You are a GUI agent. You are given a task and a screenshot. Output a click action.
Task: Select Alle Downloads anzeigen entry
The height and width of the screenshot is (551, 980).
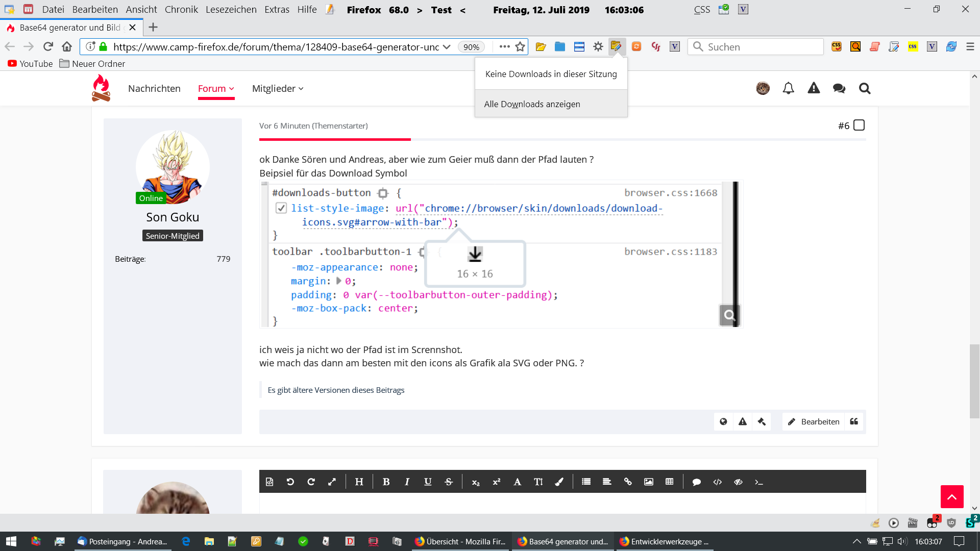point(532,104)
